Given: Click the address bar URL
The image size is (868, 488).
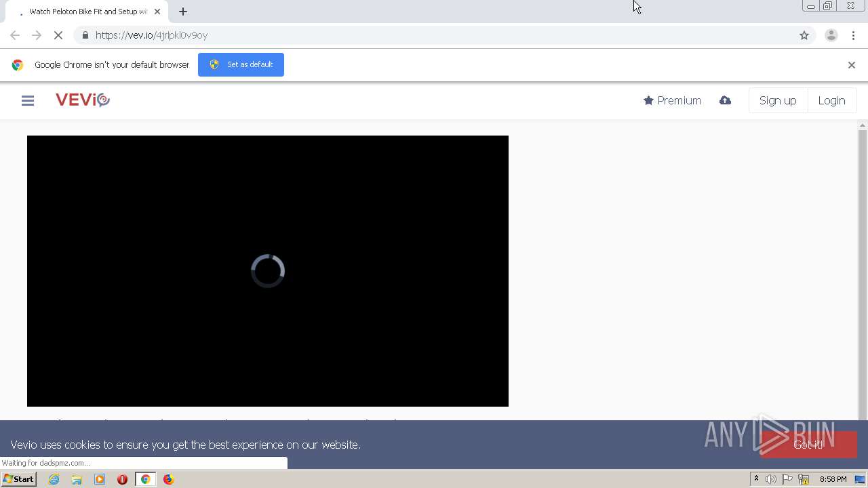Looking at the screenshot, I should point(151,35).
